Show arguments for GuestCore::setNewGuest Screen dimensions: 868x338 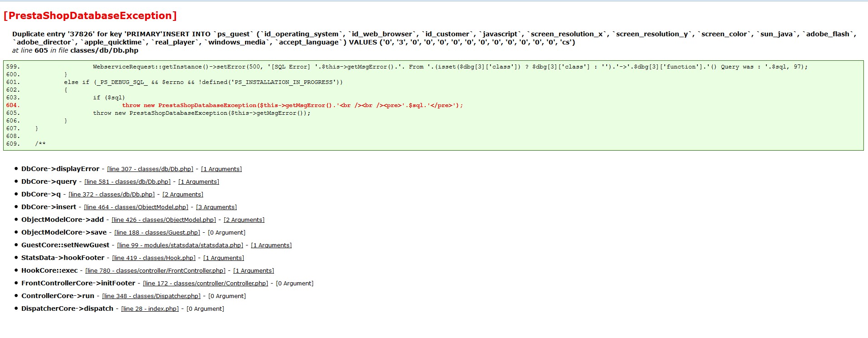(271, 245)
